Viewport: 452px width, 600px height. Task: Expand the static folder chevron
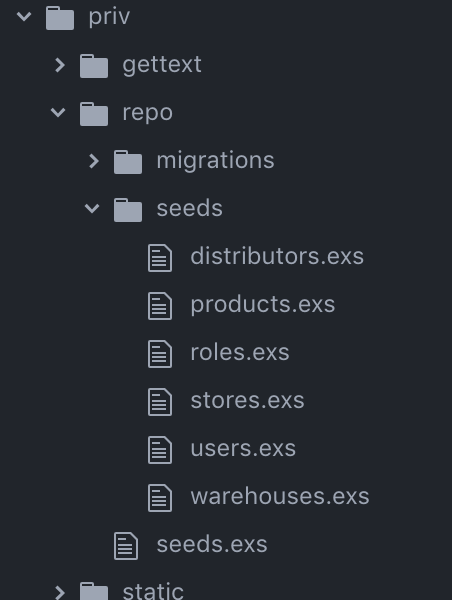click(x=60, y=592)
